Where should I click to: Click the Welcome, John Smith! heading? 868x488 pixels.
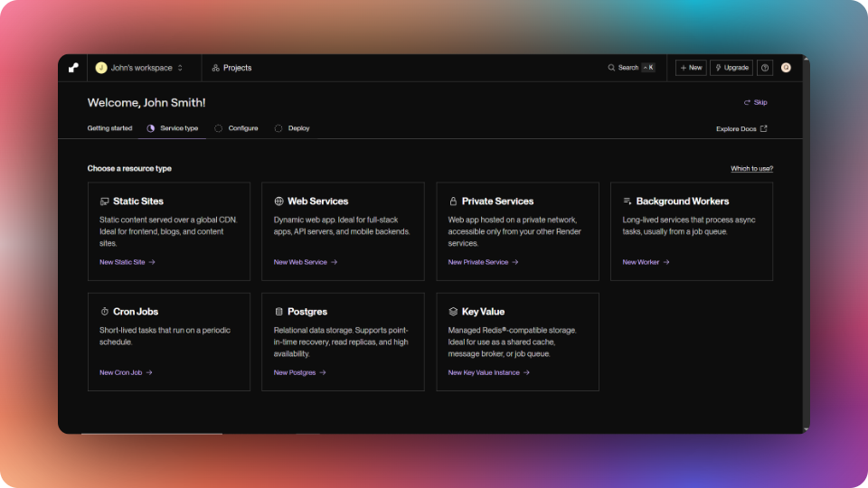(146, 102)
